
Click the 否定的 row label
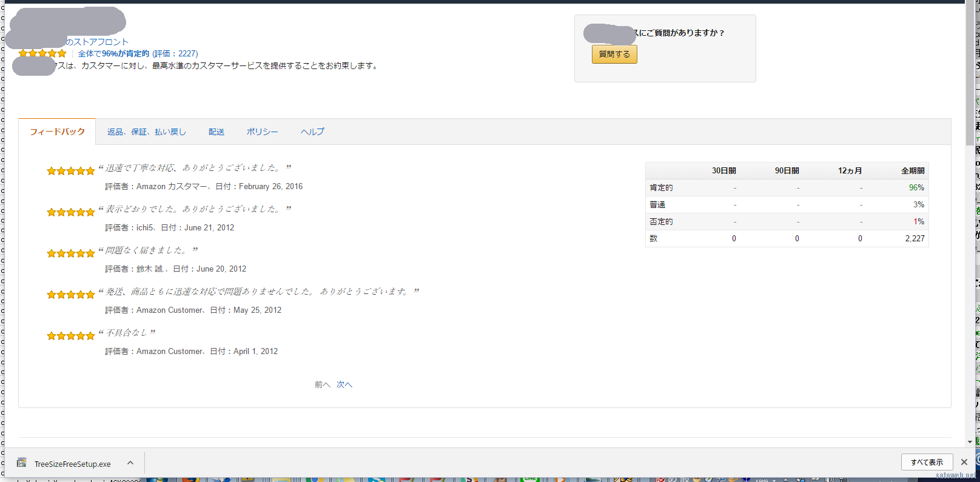[x=661, y=221]
